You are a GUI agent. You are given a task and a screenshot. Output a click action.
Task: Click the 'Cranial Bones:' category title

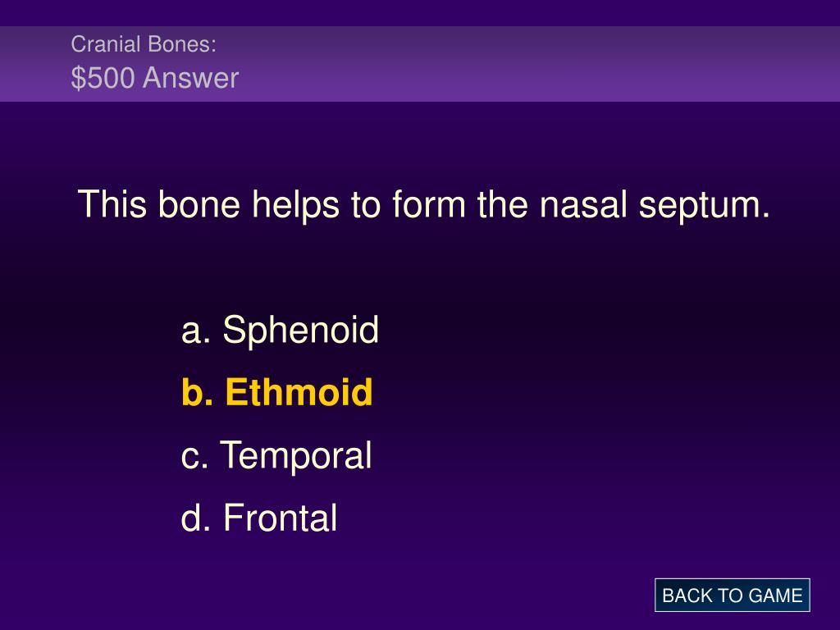[144, 44]
